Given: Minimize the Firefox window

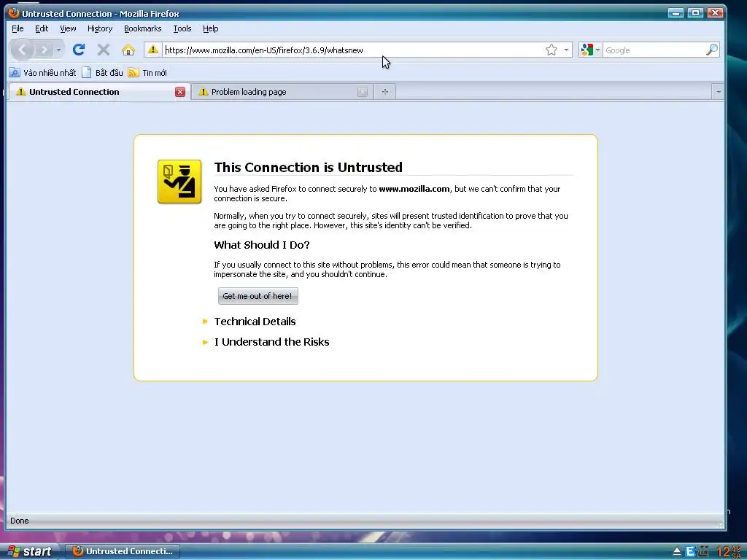Looking at the screenshot, I should [676, 13].
